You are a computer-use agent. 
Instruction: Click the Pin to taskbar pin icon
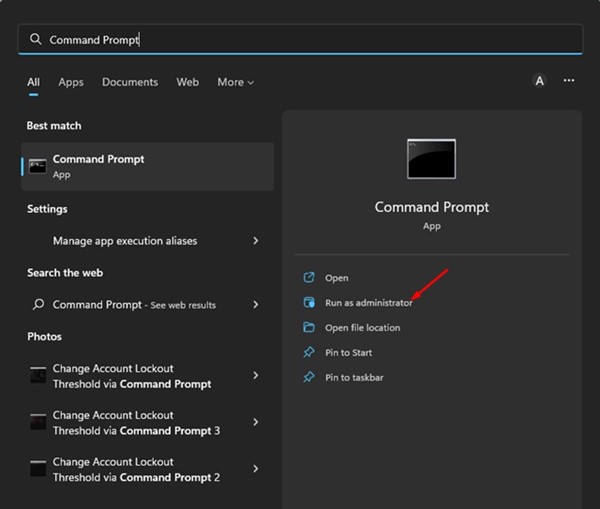point(309,378)
